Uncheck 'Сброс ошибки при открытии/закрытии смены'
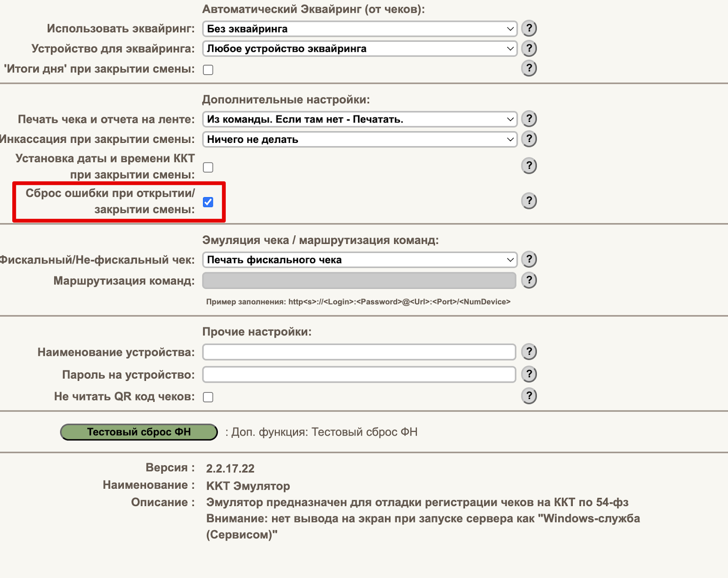The height and width of the screenshot is (578, 728). pyautogui.click(x=208, y=202)
